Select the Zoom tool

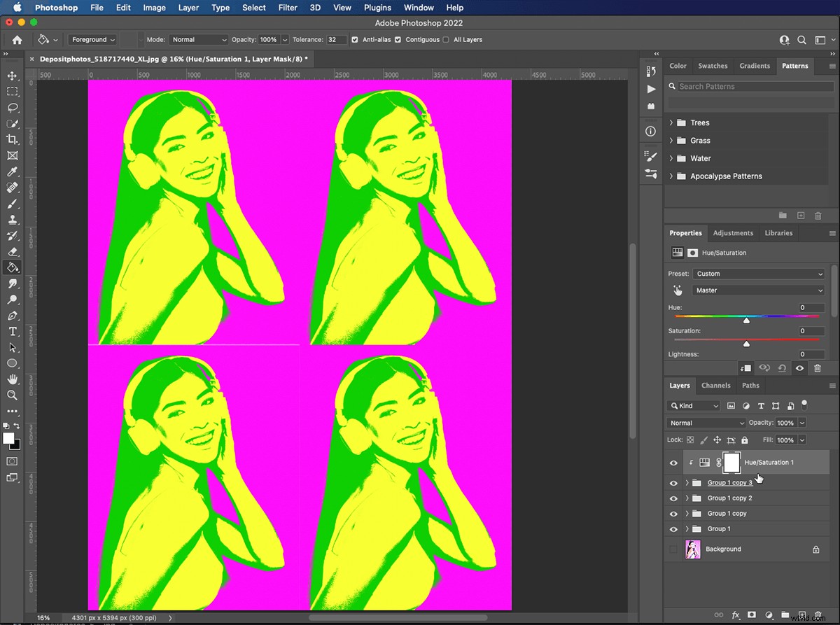tap(12, 395)
